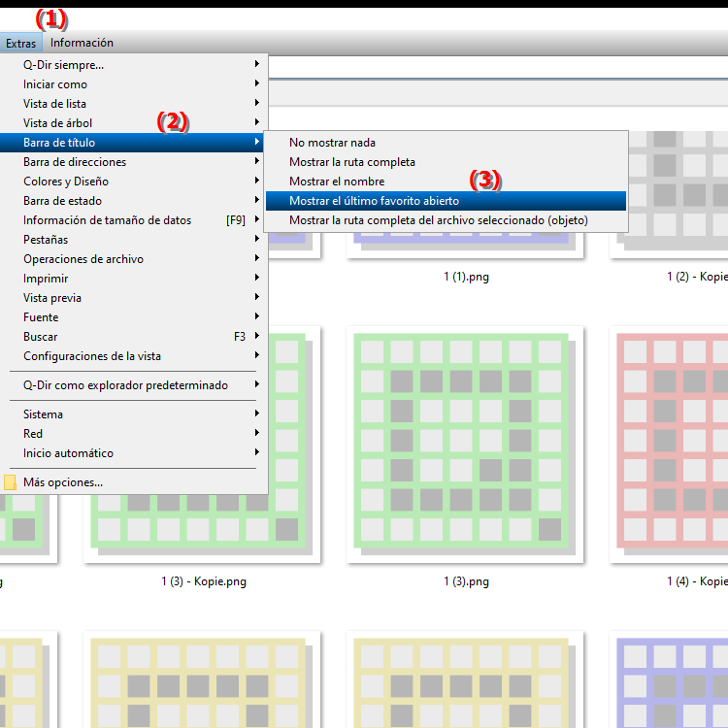This screenshot has height=728, width=728.
Task: Click the arrow on Iniciar como row
Action: 257,83
